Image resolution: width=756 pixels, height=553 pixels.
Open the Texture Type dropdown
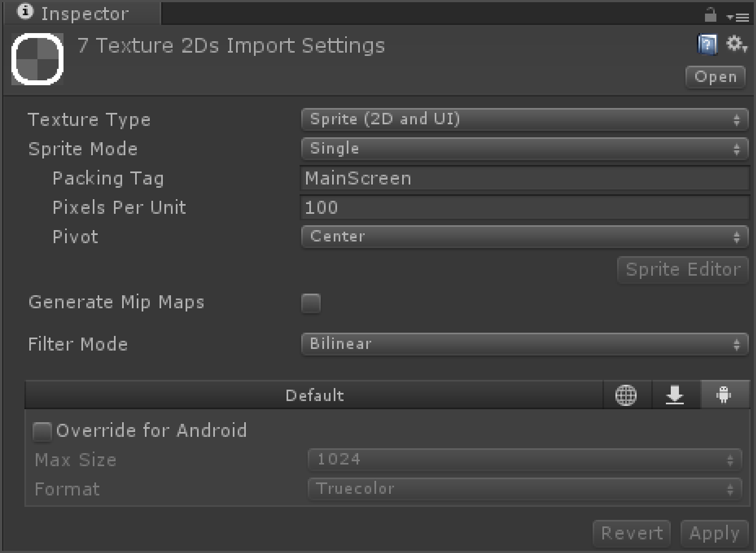tap(524, 119)
